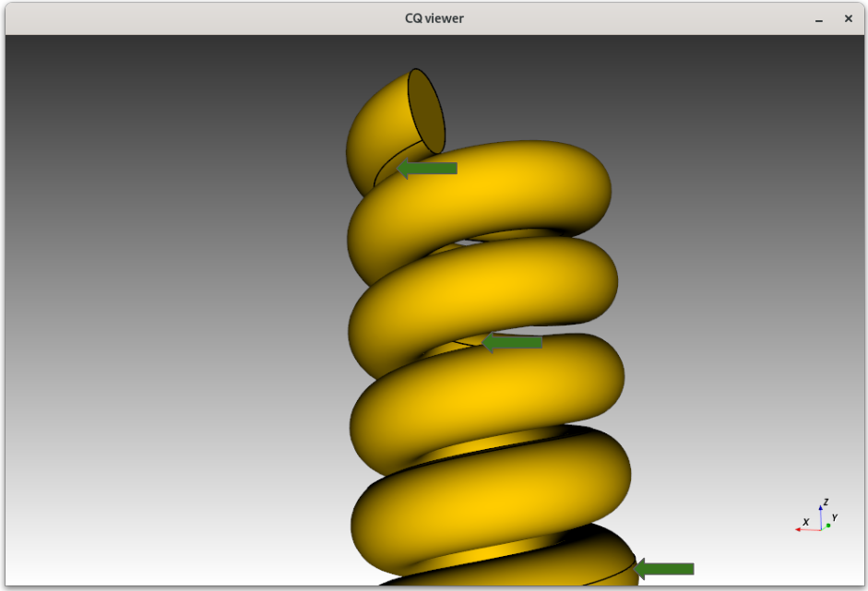Click the X label on the axis triad
Image resolution: width=868 pixels, height=591 pixels.
tap(806, 522)
